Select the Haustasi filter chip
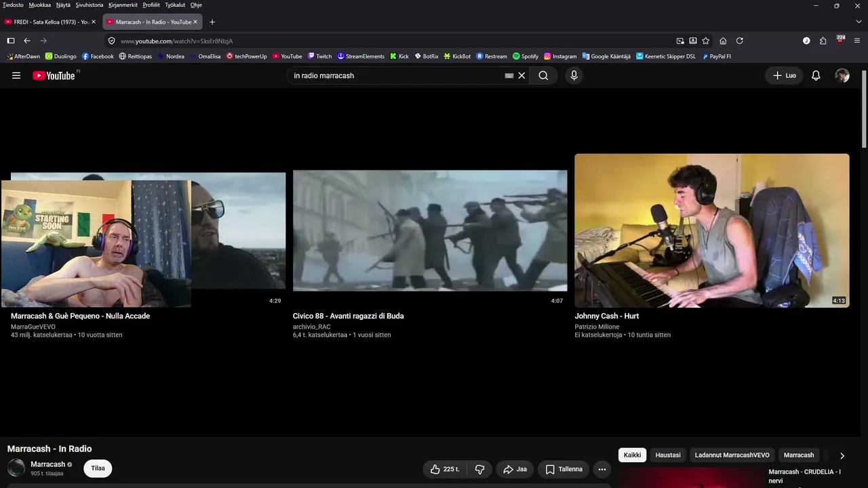 click(x=668, y=455)
